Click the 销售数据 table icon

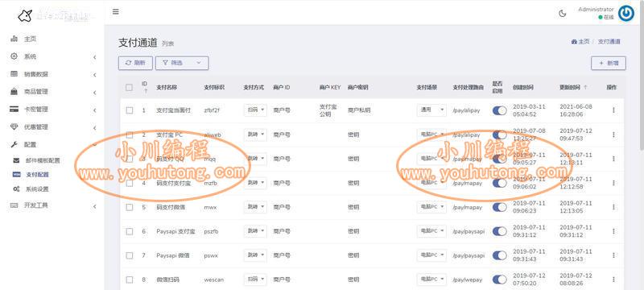pyautogui.click(x=14, y=74)
